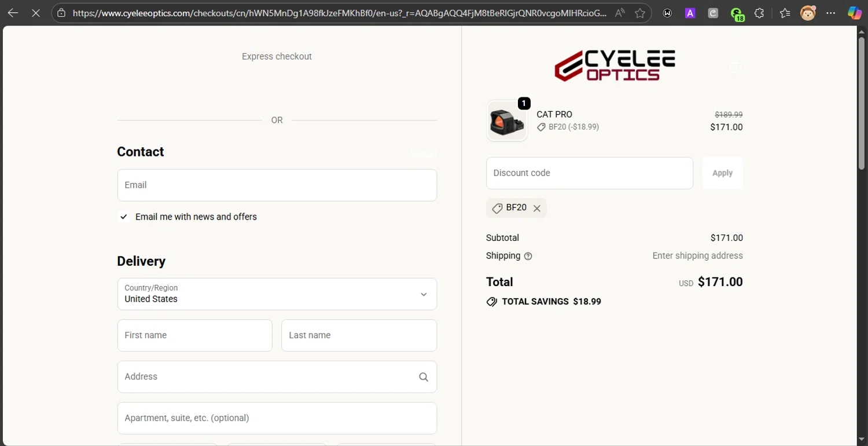Click the Express checkout heading
868x446 pixels.
277,57
